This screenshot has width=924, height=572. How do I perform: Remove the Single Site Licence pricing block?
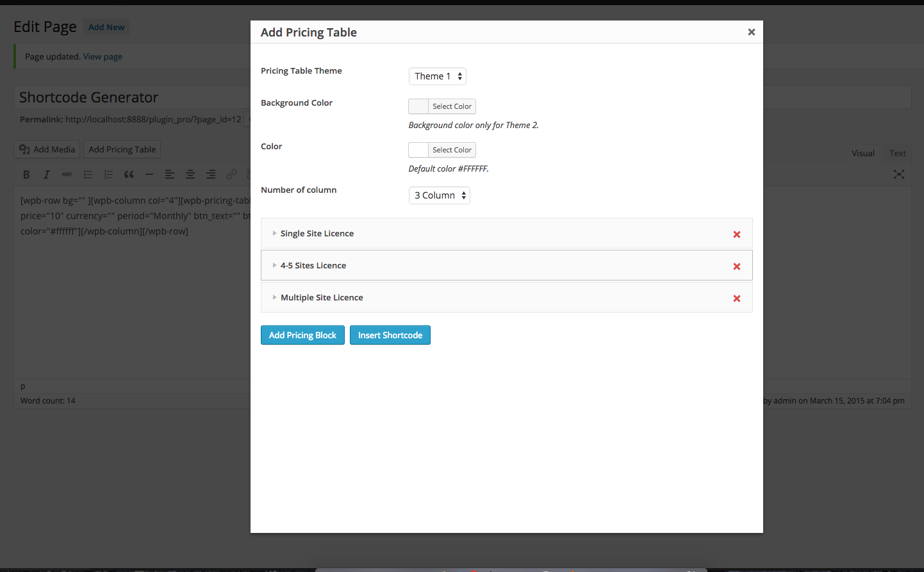737,234
